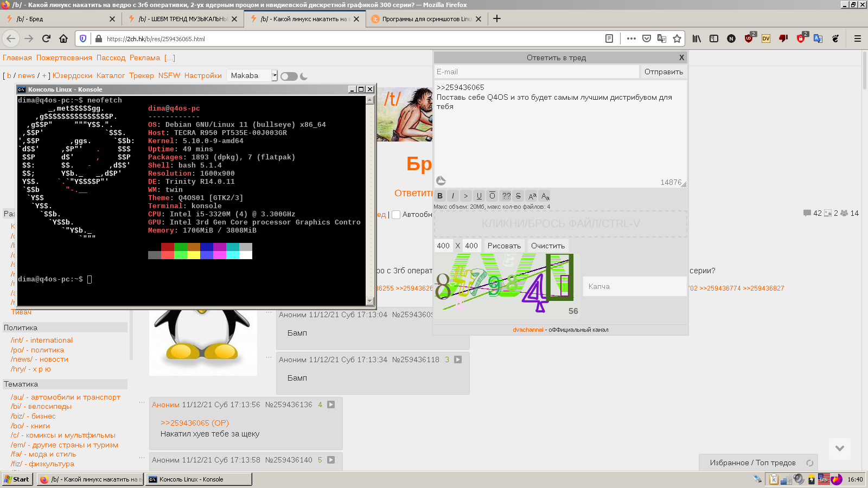Open the Firefox library icon
This screenshot has width=868, height=488.
697,38
